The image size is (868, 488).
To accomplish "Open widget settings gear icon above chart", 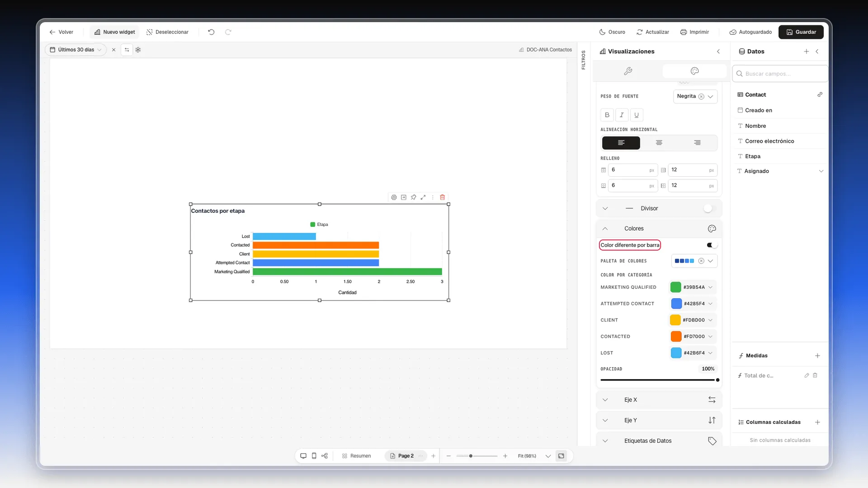I will click(x=394, y=197).
